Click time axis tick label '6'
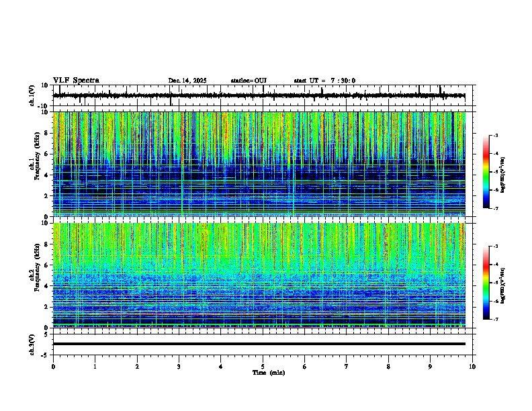This screenshot has height=411, width=532. (305, 367)
